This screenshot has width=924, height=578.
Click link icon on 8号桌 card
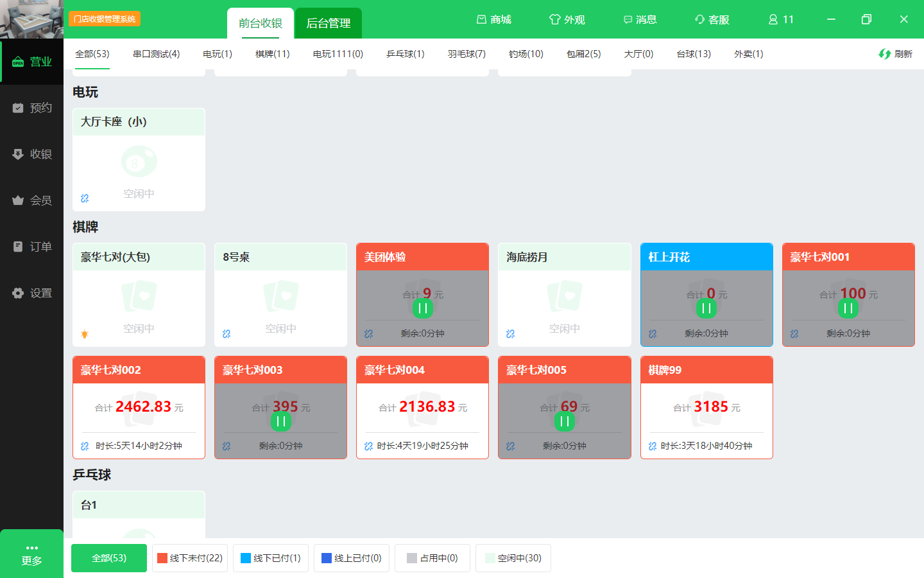(227, 334)
